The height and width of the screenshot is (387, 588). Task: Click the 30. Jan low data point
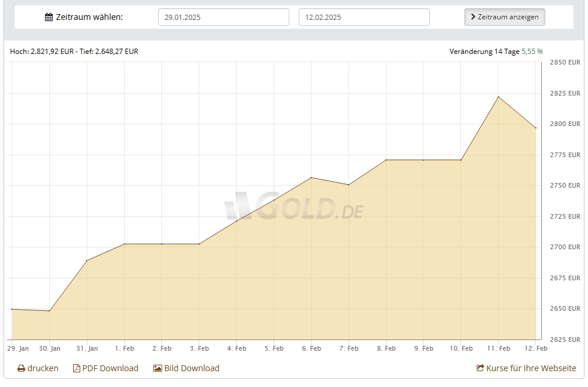point(50,311)
